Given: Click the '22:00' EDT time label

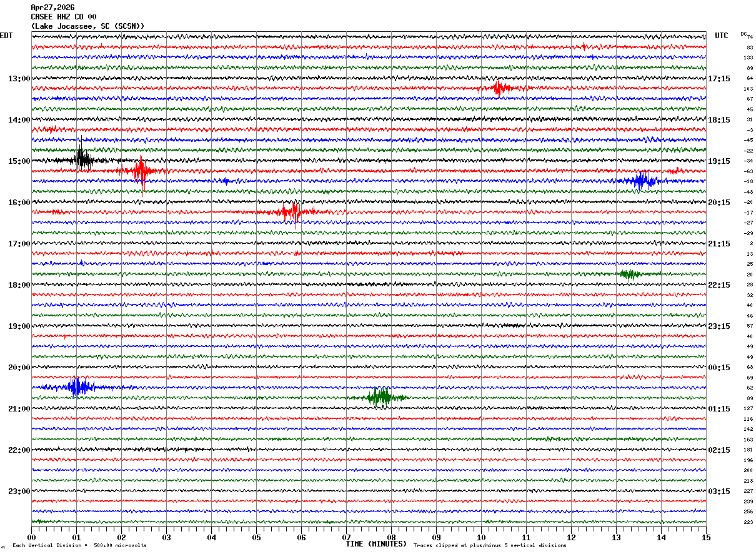Looking at the screenshot, I should pyautogui.click(x=19, y=450).
